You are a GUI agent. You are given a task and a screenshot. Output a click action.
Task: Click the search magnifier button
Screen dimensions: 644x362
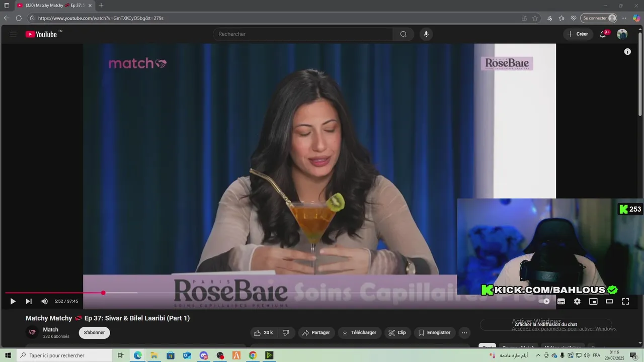tap(404, 34)
